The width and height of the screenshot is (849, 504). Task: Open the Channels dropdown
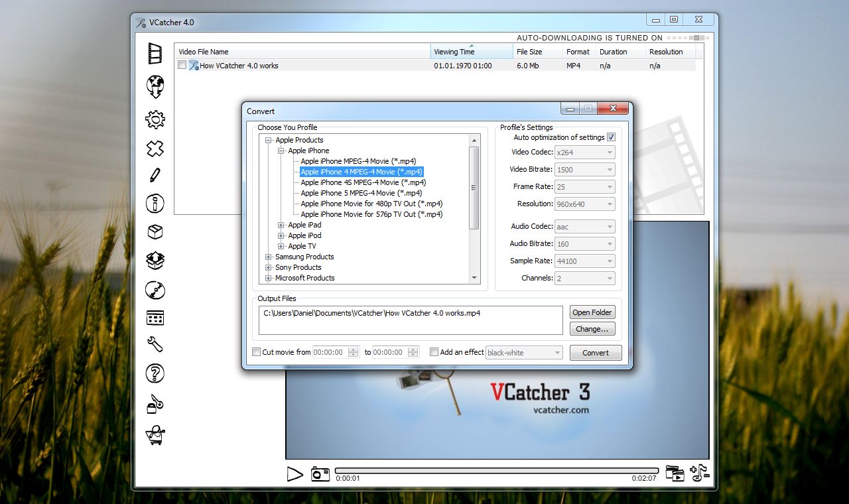(585, 279)
